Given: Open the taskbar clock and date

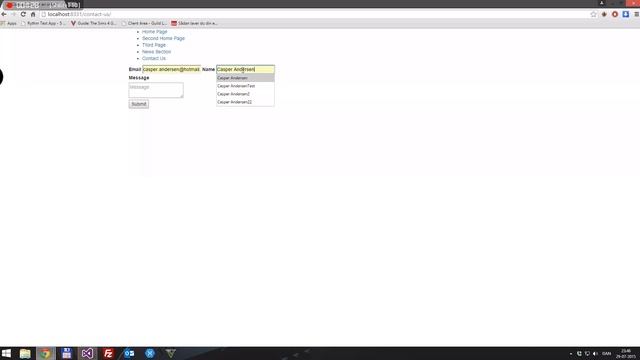Looking at the screenshot, I should click(x=626, y=353).
